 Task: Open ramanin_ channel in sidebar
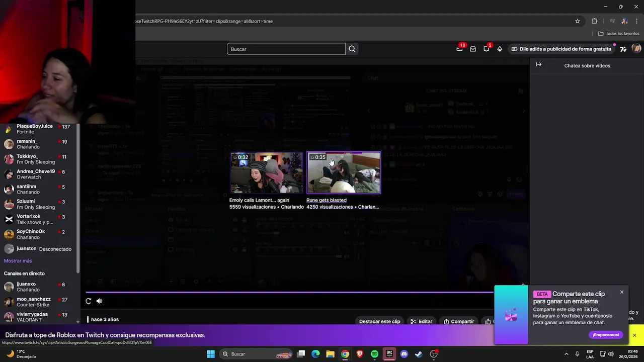point(39,144)
